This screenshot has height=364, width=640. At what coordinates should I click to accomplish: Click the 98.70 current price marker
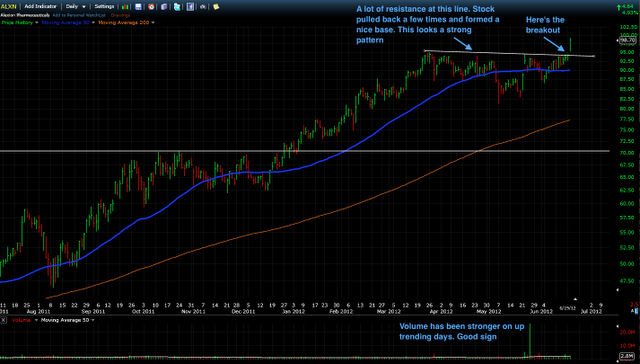[628, 40]
